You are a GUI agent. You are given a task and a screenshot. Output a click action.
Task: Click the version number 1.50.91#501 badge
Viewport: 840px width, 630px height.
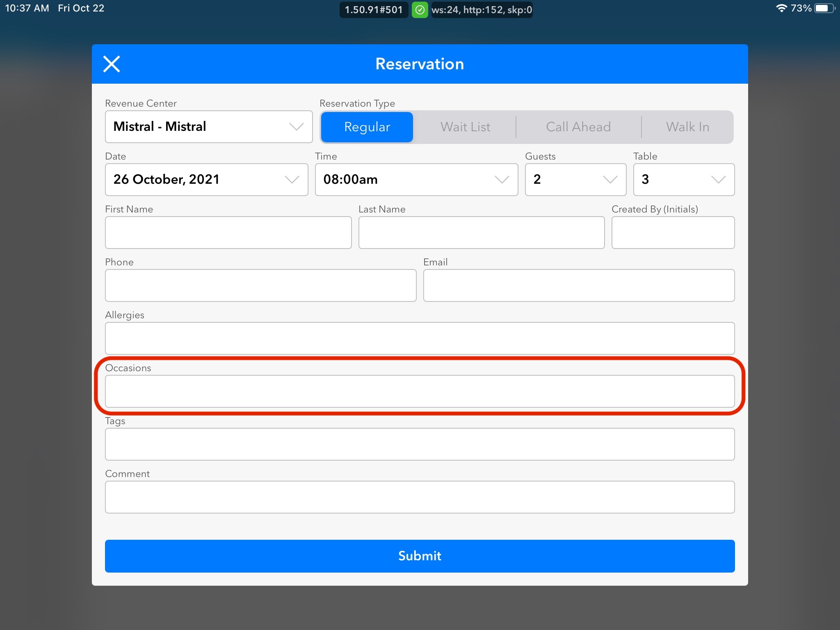(374, 10)
